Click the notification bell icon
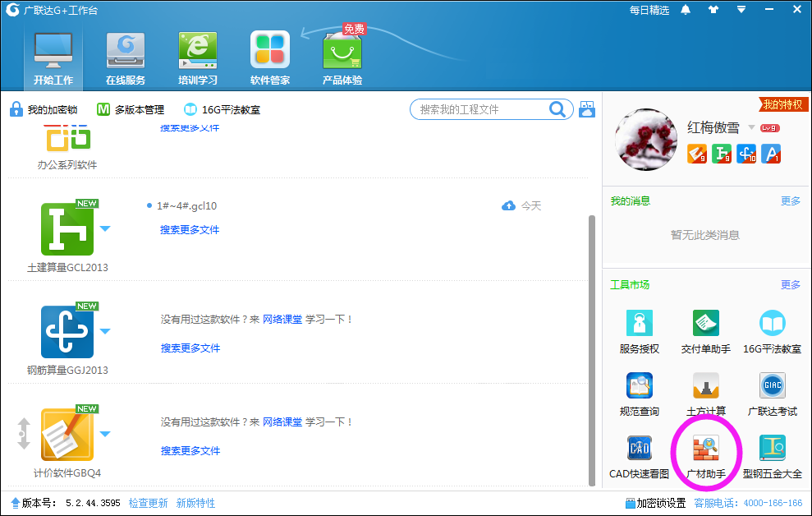This screenshot has width=812, height=516. click(685, 10)
